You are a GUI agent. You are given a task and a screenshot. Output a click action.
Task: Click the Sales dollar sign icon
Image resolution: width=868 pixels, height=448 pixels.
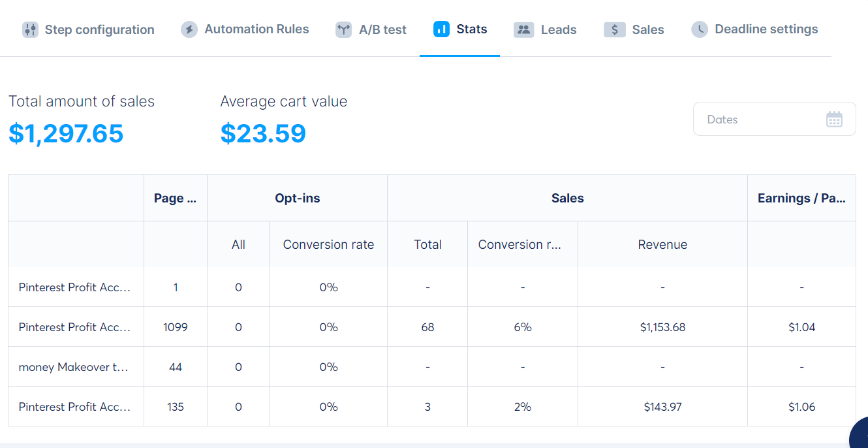(x=614, y=29)
